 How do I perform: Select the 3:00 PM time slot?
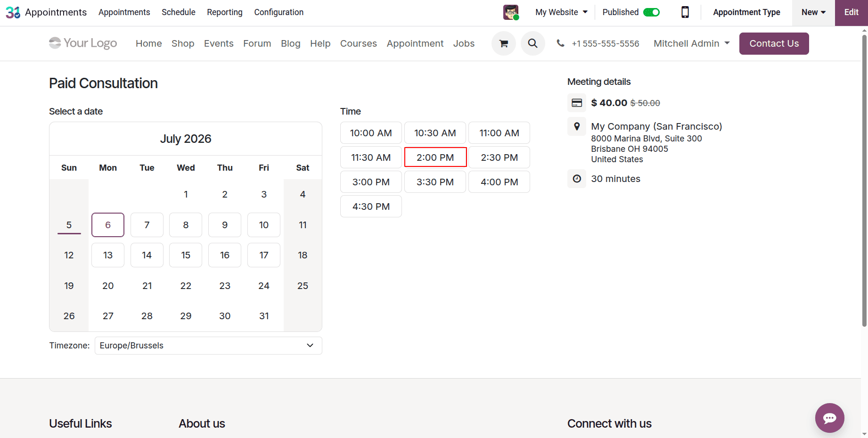coord(371,182)
